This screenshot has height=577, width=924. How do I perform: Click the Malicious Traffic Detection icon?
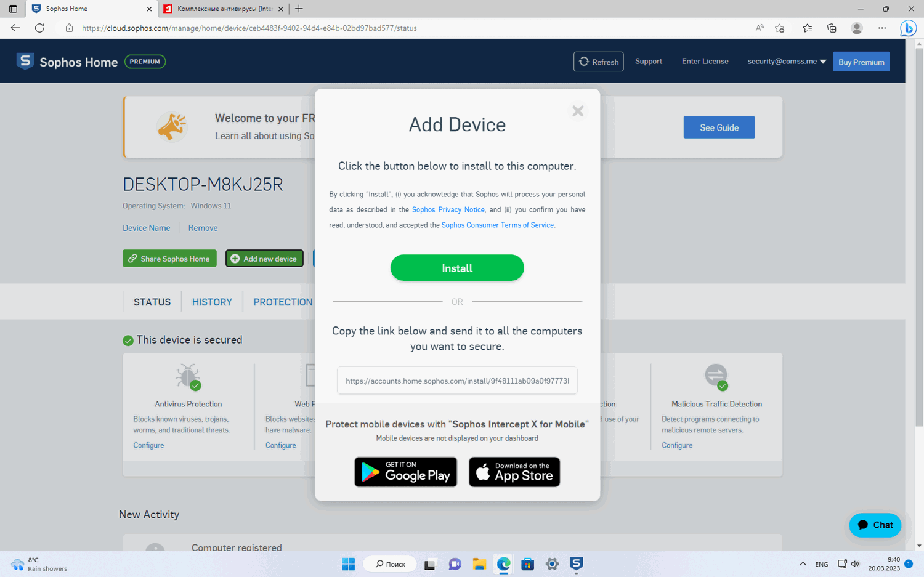pos(716,376)
